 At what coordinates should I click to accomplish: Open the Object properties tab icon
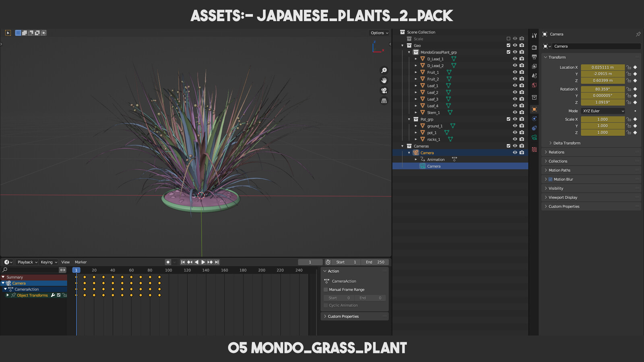click(x=534, y=109)
